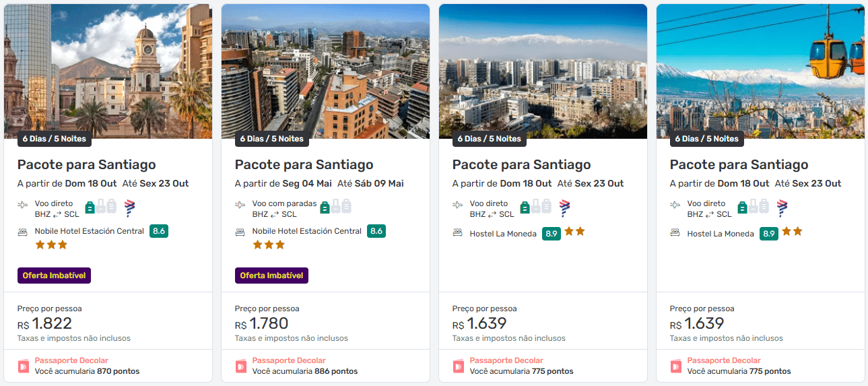Click "Oferta Imbatível" badge in the R$ 1.780 package
Screen dimensions: 868x386
pos(271,276)
